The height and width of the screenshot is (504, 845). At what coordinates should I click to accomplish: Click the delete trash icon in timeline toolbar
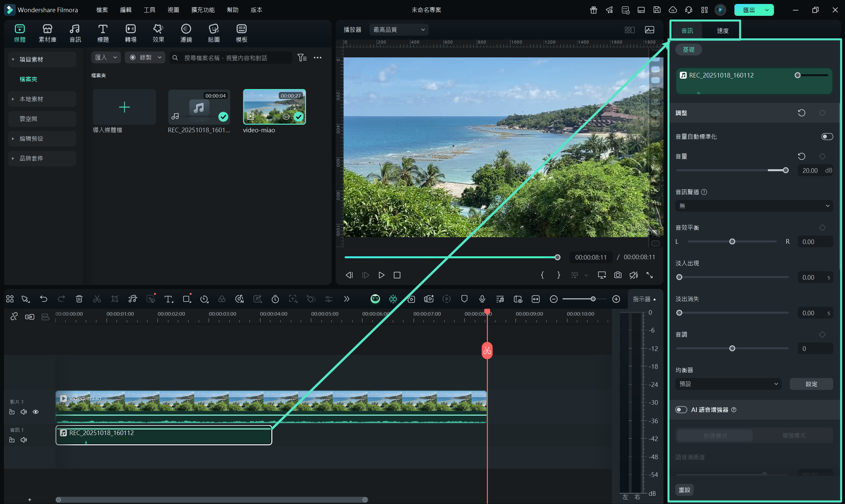79,299
